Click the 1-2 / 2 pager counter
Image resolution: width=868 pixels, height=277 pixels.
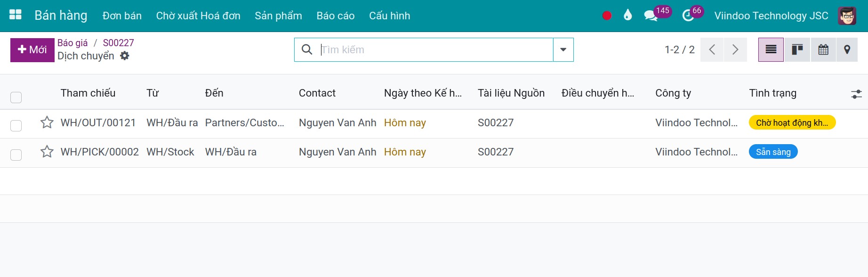[x=679, y=49]
